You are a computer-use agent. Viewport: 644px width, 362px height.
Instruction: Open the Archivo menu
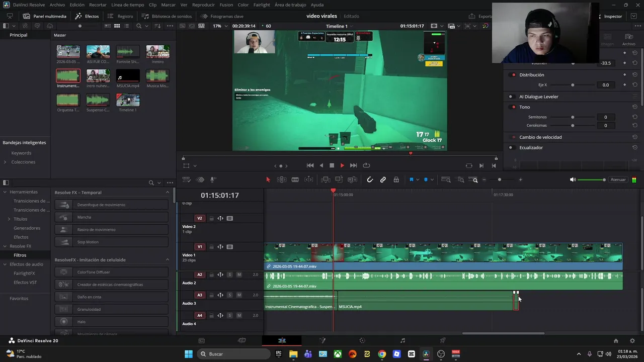(x=57, y=5)
